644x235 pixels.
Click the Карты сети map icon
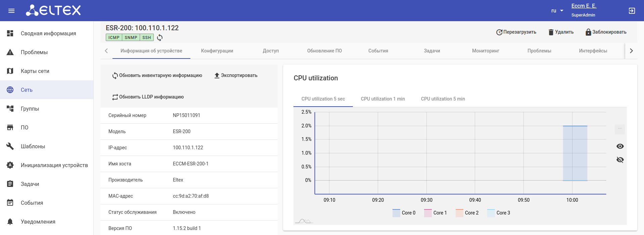click(x=10, y=71)
